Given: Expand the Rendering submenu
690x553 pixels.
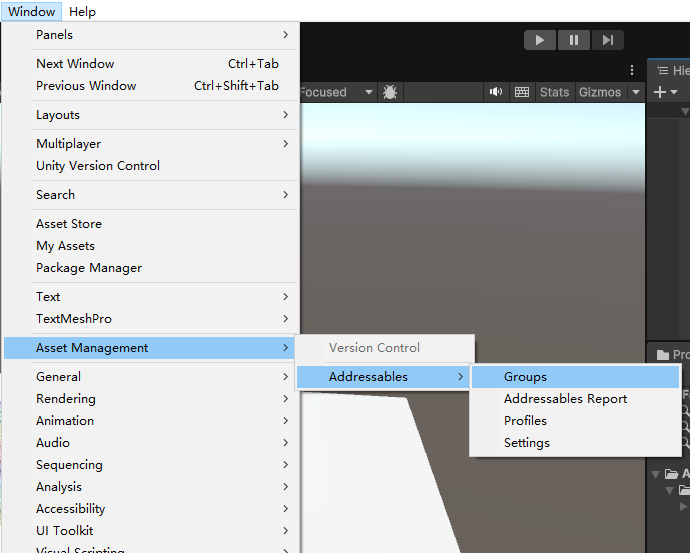Looking at the screenshot, I should [x=150, y=399].
